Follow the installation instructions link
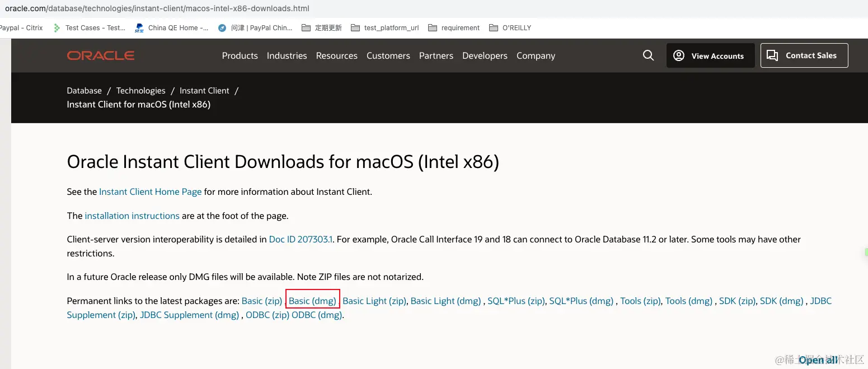The image size is (868, 369). [x=132, y=216]
